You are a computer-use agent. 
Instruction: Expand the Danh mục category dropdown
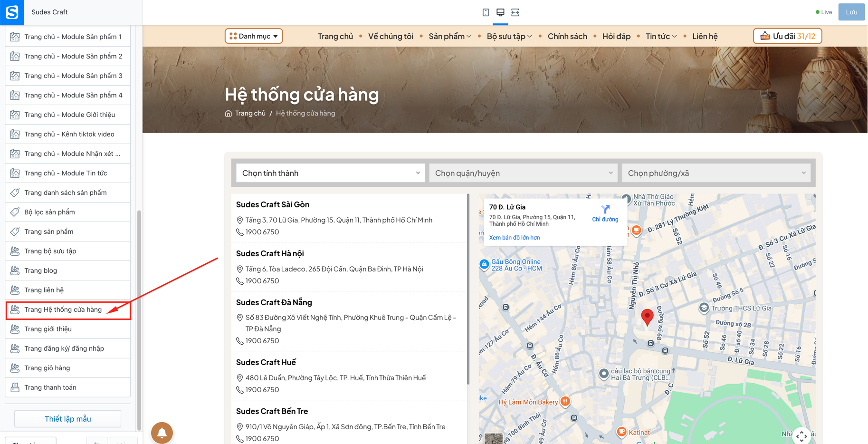[254, 36]
